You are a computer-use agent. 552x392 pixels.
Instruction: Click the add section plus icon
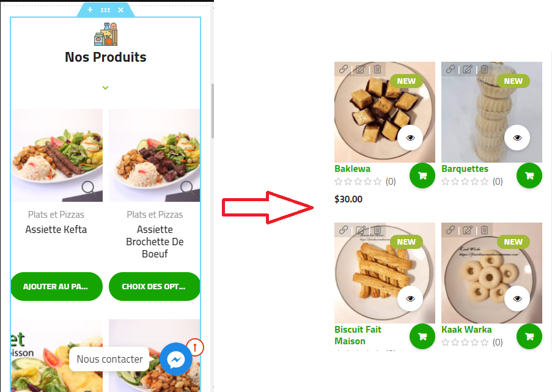click(x=90, y=10)
